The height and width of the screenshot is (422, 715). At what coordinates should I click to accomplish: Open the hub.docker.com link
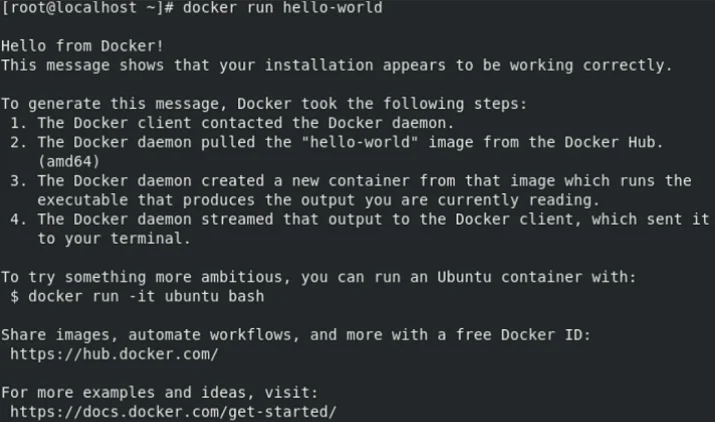[x=114, y=354]
